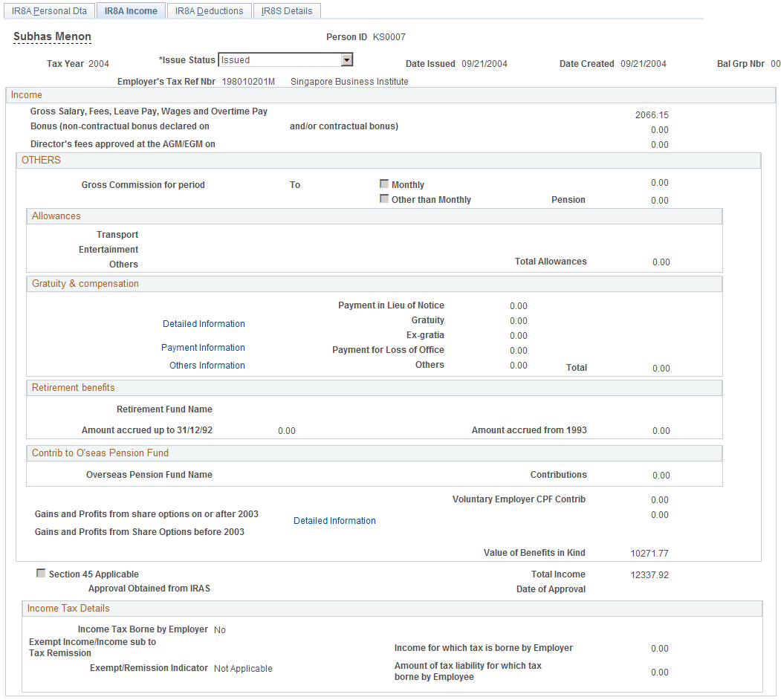
Task: Click the Payment Information link
Action: [202, 347]
